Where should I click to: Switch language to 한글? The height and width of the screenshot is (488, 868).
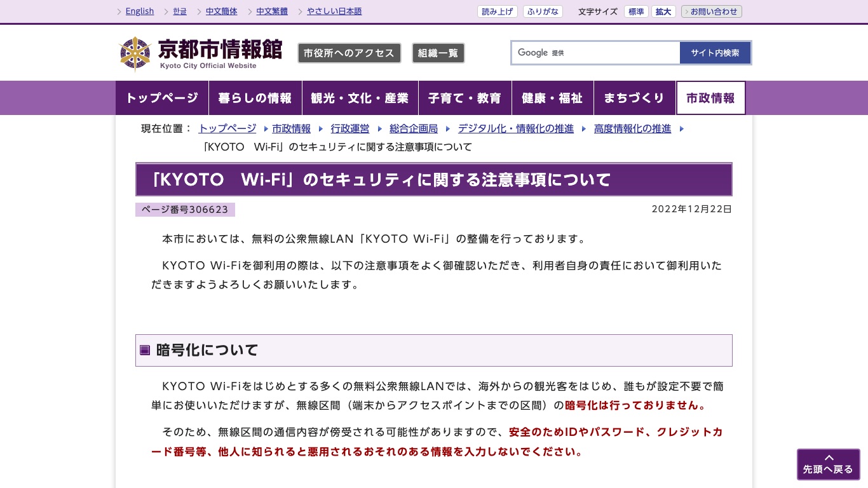180,11
